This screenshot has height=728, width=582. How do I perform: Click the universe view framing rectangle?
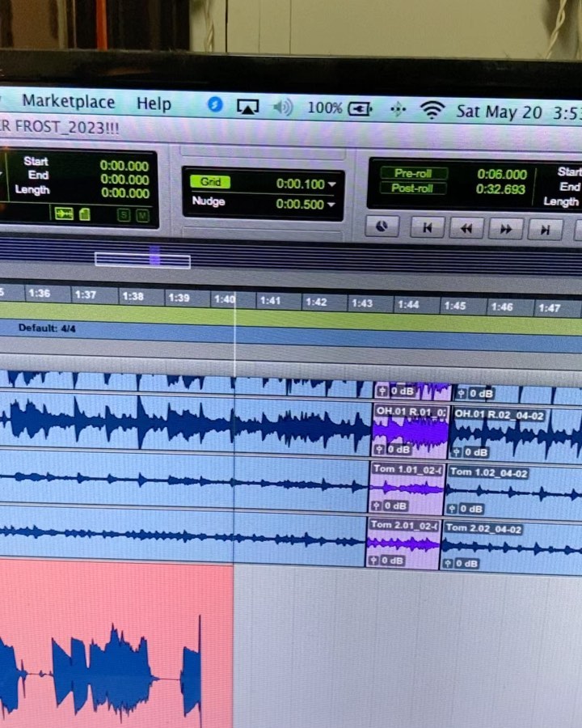tap(142, 260)
